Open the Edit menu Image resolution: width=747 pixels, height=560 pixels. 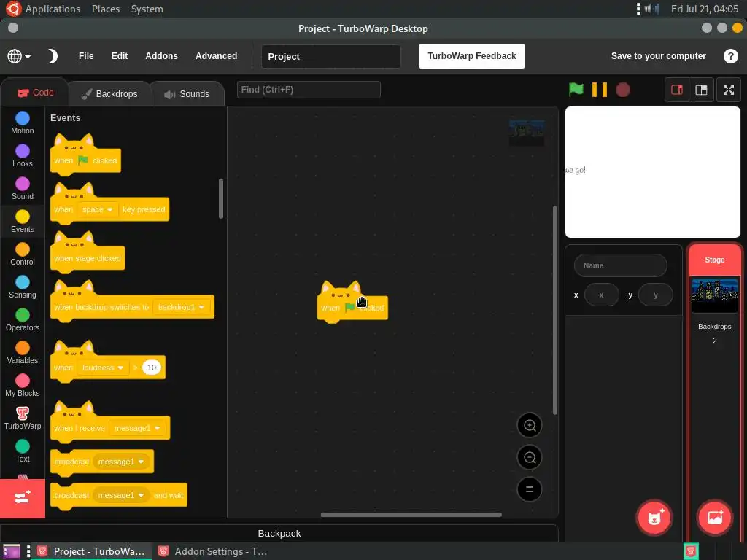tap(119, 56)
